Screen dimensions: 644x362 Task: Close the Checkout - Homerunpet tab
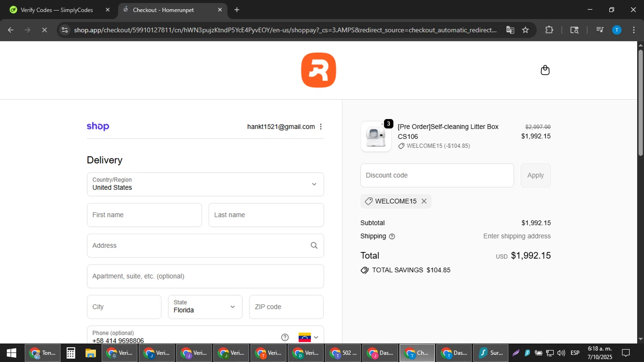(220, 10)
